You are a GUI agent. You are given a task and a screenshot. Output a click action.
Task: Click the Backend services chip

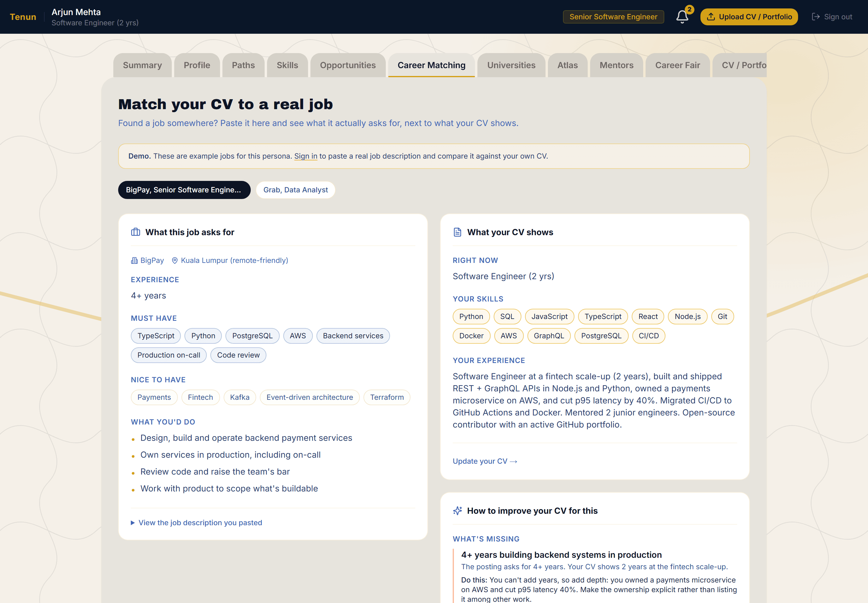pyautogui.click(x=353, y=336)
